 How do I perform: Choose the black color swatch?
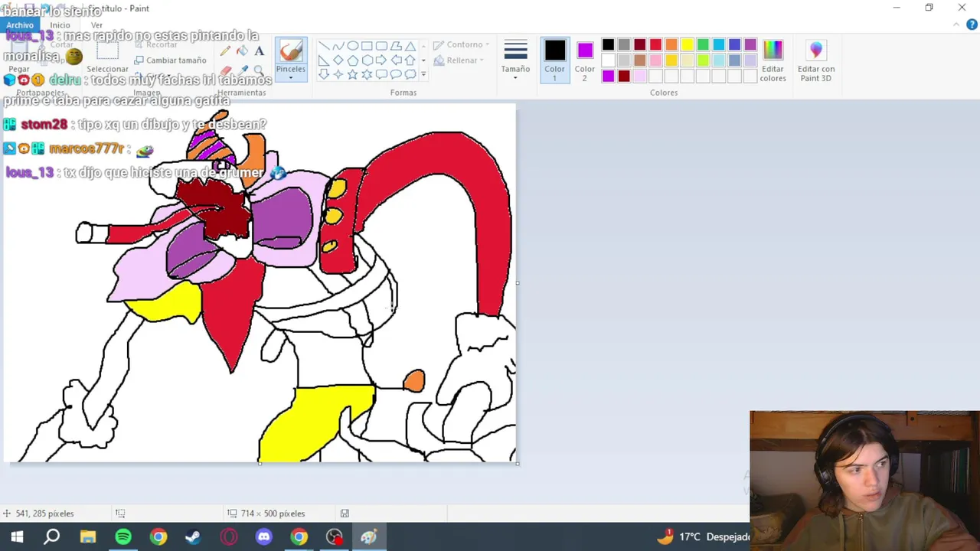608,45
